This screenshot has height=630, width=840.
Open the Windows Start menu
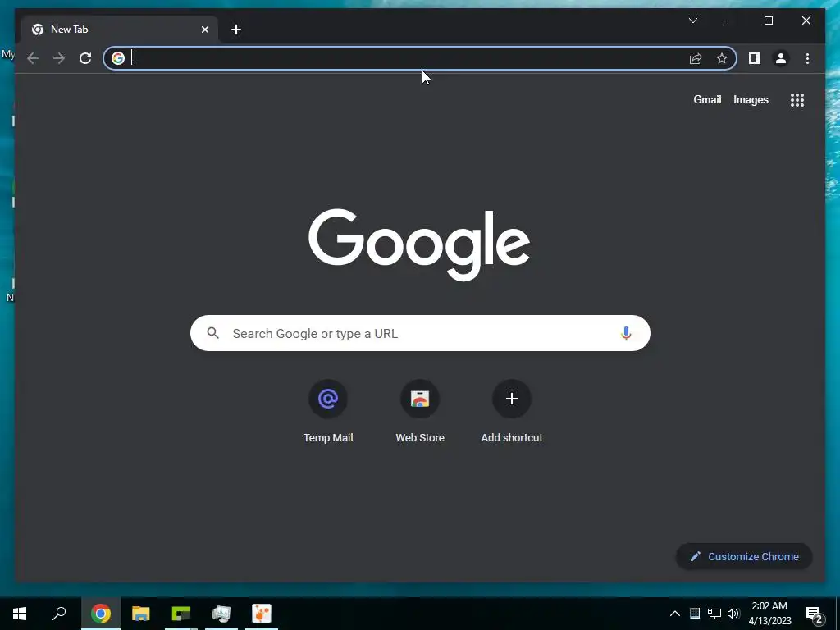click(x=20, y=614)
